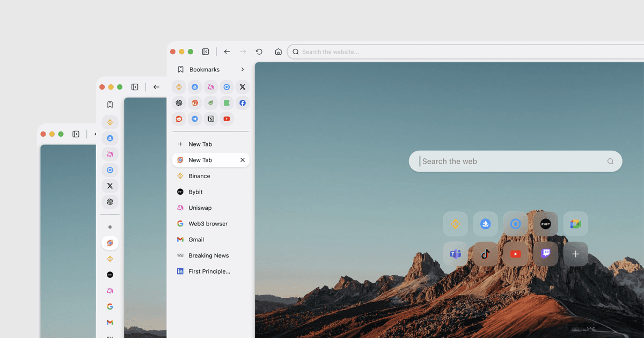Switch to the 'Web3 browser' tab
The image size is (644, 338).
tap(210, 224)
